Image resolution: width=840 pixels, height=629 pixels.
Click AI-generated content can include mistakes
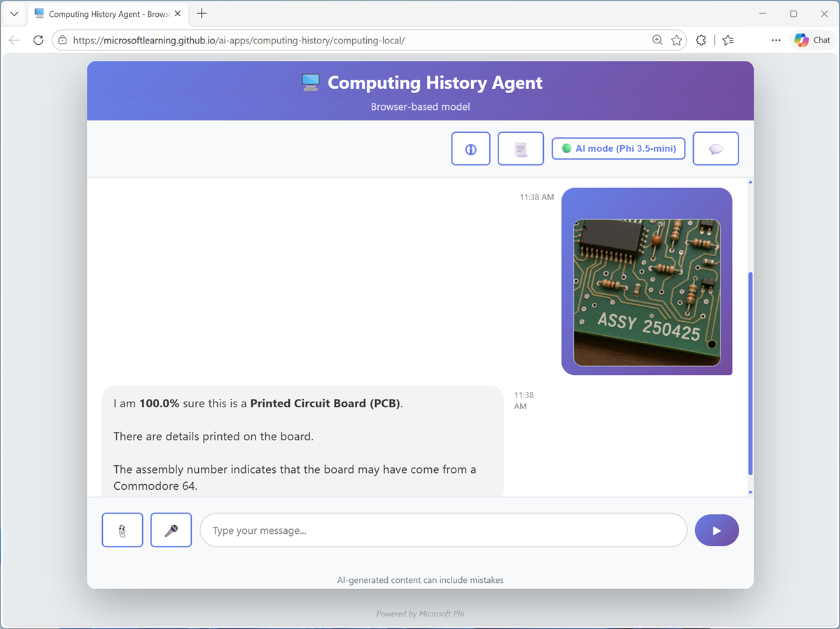click(x=420, y=580)
